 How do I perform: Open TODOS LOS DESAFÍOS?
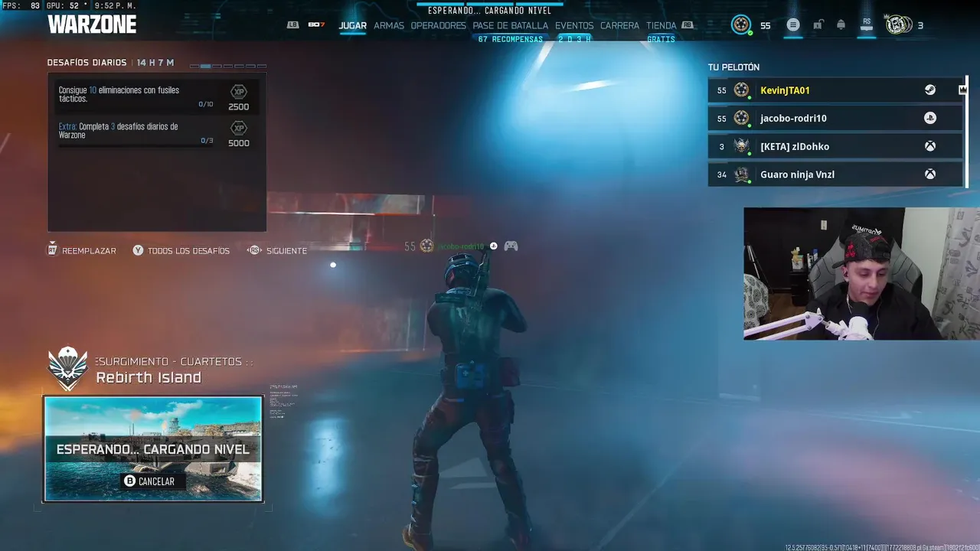(181, 250)
